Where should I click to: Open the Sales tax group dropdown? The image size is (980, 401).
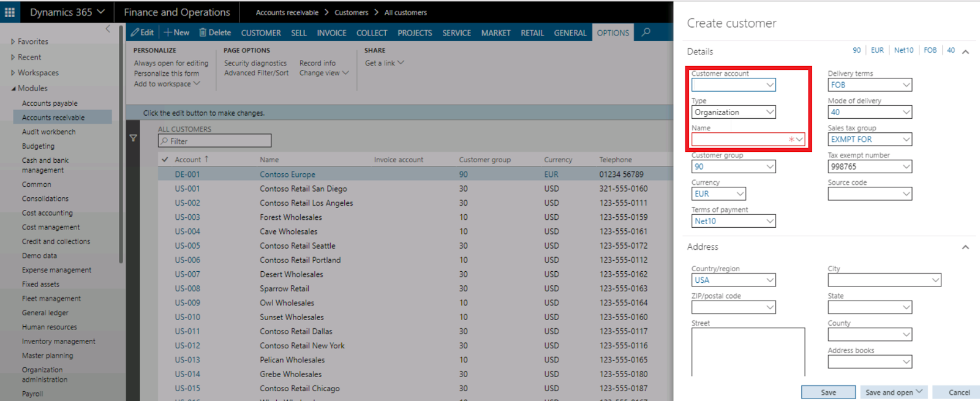coord(906,140)
